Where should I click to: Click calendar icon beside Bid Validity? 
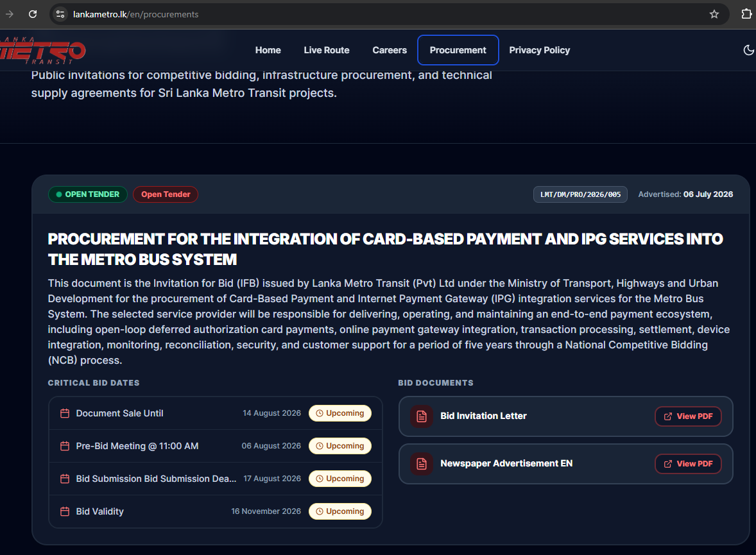point(65,511)
